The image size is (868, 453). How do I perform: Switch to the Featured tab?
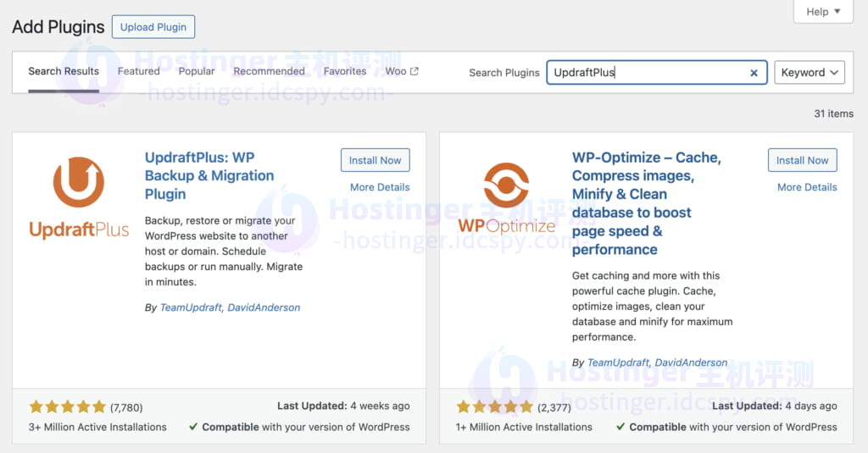tap(138, 72)
